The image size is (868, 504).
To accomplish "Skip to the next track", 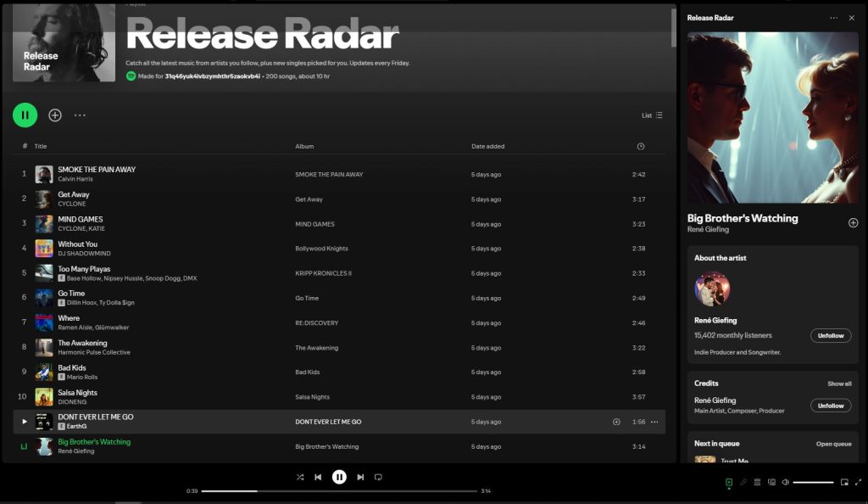I will 360,477.
